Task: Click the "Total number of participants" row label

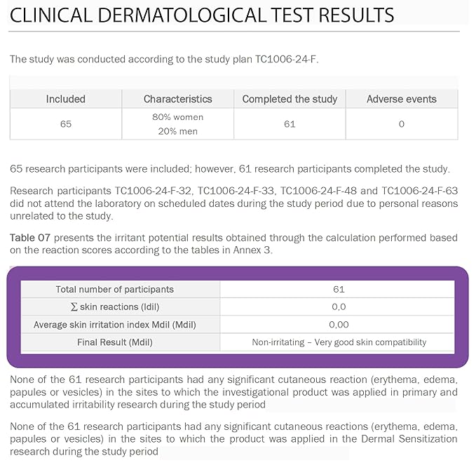Action: coord(115,289)
